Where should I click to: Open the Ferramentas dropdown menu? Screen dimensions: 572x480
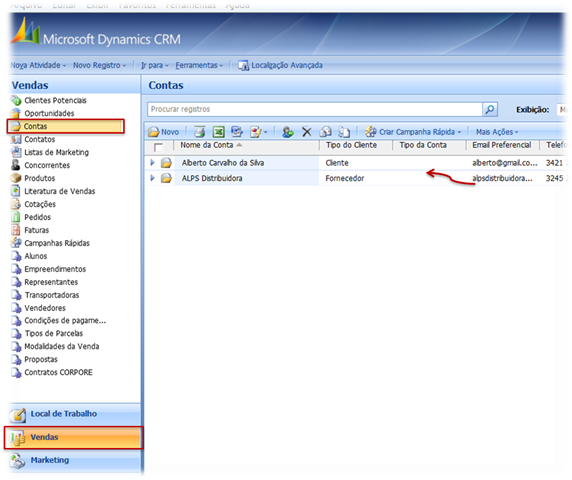[199, 65]
